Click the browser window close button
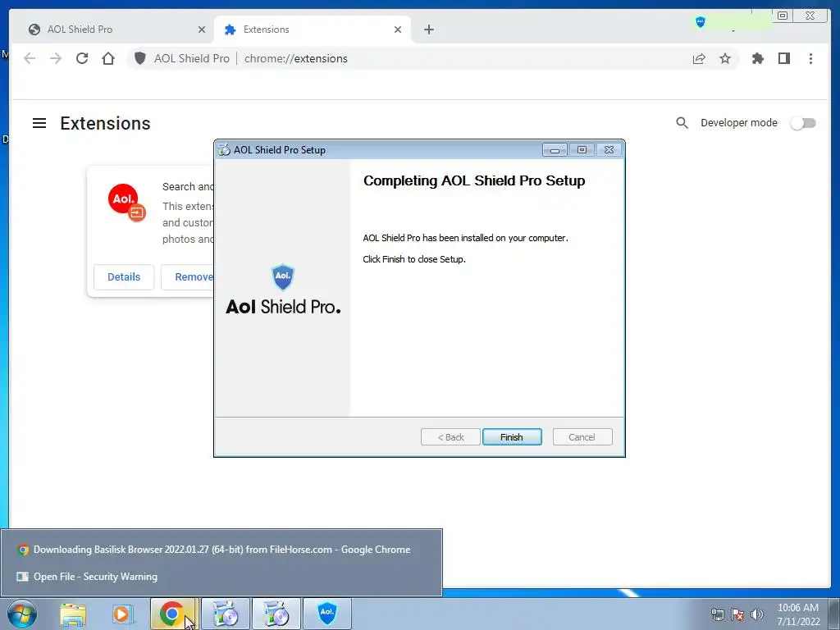The width and height of the screenshot is (840, 630). (810, 16)
